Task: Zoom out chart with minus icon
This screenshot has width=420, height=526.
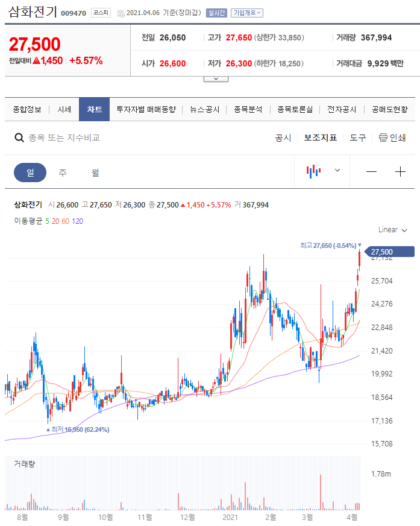Action: pos(371,172)
